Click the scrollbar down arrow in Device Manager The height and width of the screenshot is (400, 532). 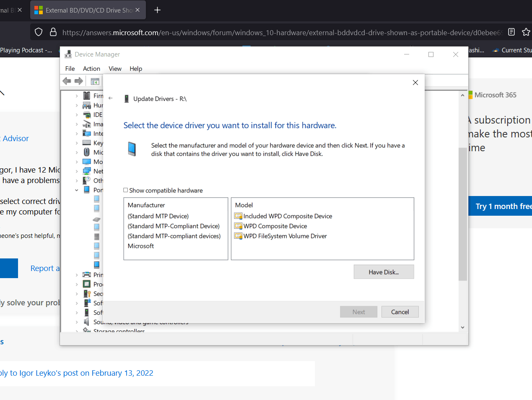coord(462,328)
